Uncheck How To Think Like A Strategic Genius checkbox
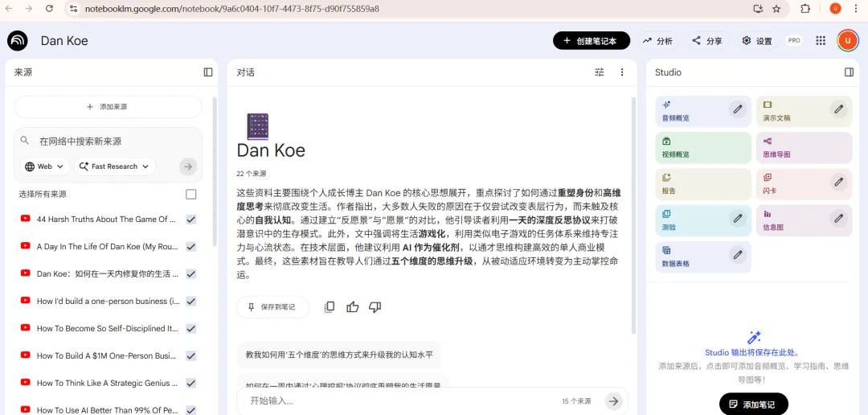This screenshot has height=415, width=868. point(191,383)
